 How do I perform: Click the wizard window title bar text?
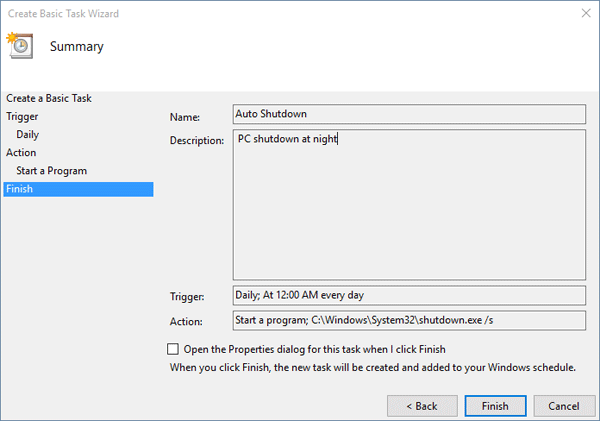(64, 13)
